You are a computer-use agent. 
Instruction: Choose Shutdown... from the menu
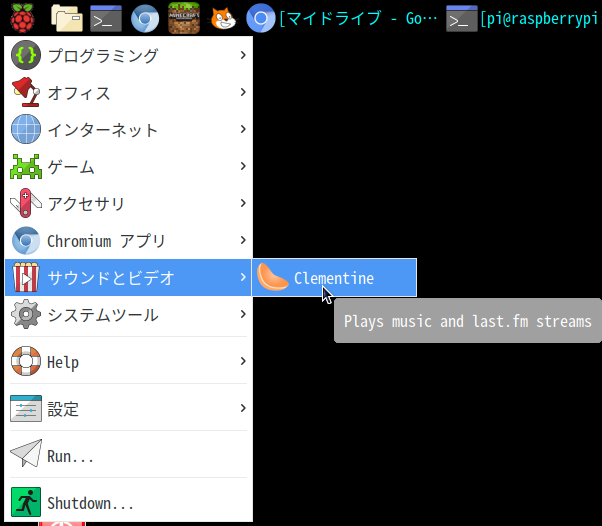click(x=129, y=502)
